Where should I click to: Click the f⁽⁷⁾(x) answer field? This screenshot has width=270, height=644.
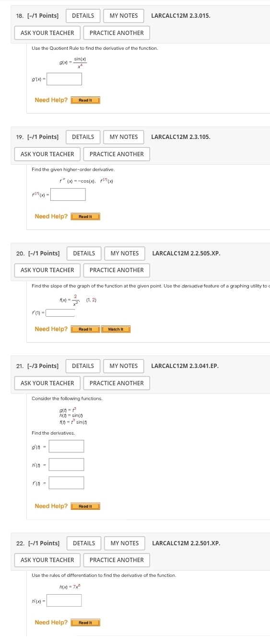68,195
